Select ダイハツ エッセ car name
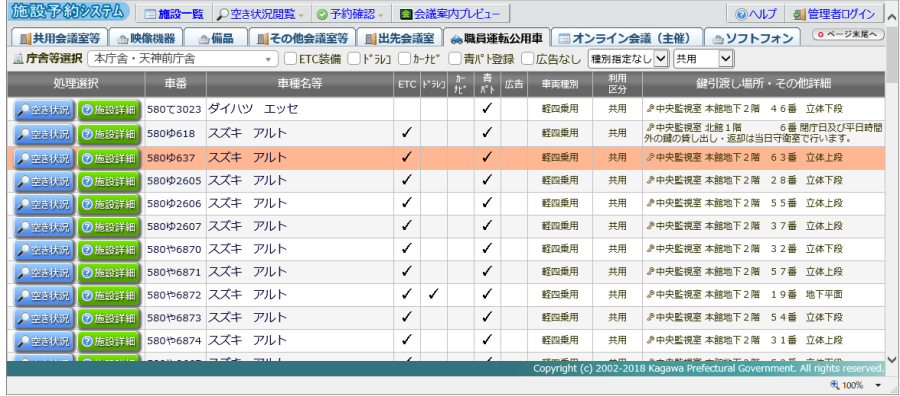 (x=253, y=110)
